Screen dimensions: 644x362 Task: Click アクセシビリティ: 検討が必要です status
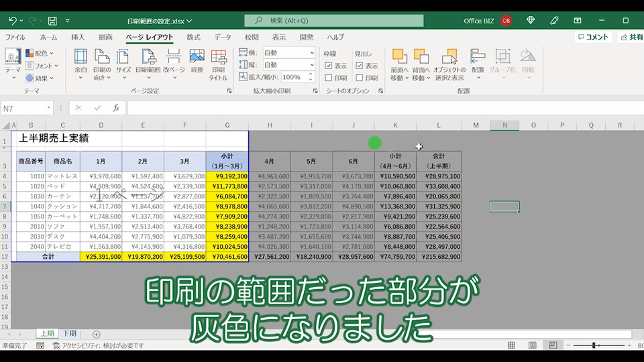tap(99, 346)
